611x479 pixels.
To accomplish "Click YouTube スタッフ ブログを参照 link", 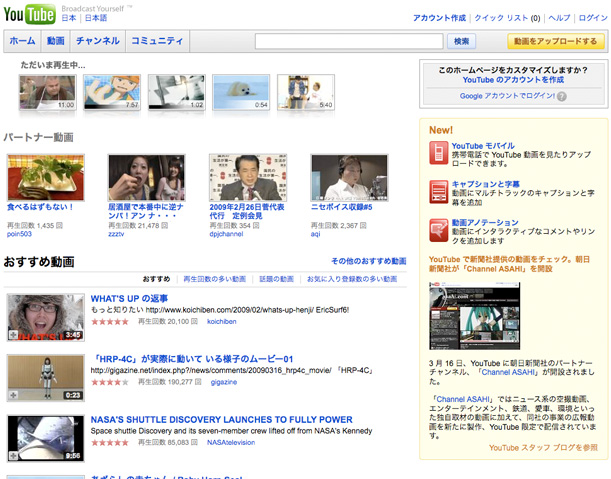I will 543,448.
